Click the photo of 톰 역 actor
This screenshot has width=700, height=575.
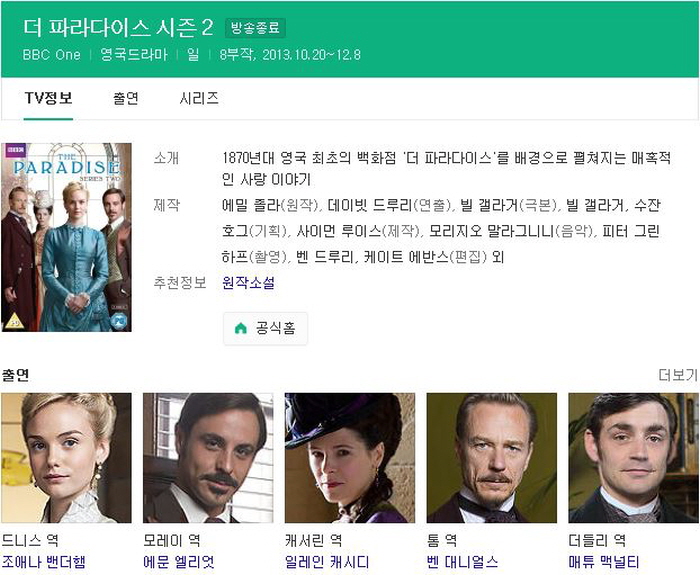pos(492,458)
